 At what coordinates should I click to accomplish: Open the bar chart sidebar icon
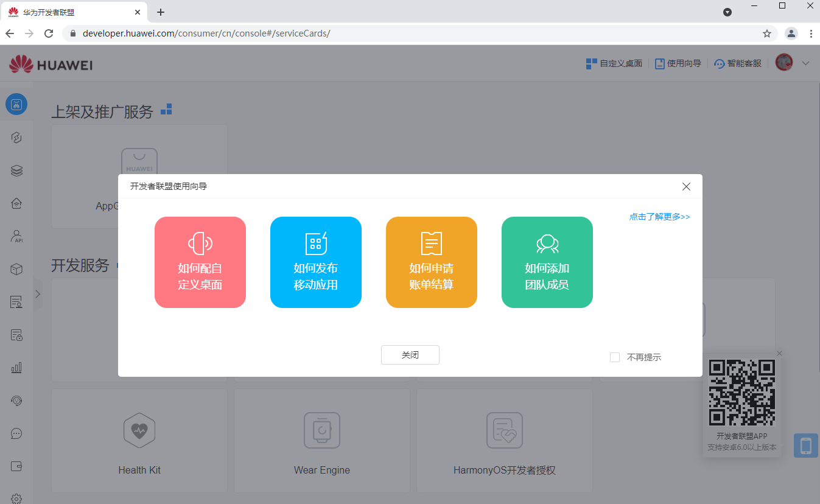[16, 368]
